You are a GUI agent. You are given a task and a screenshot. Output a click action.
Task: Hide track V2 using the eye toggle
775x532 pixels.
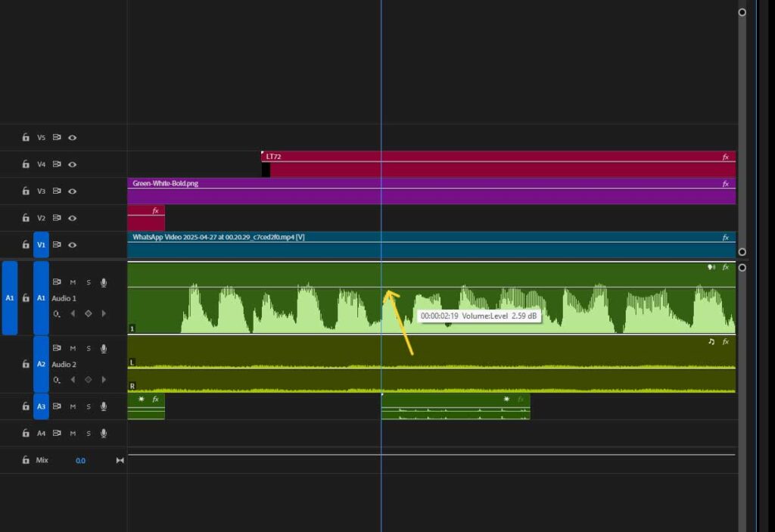coord(72,217)
